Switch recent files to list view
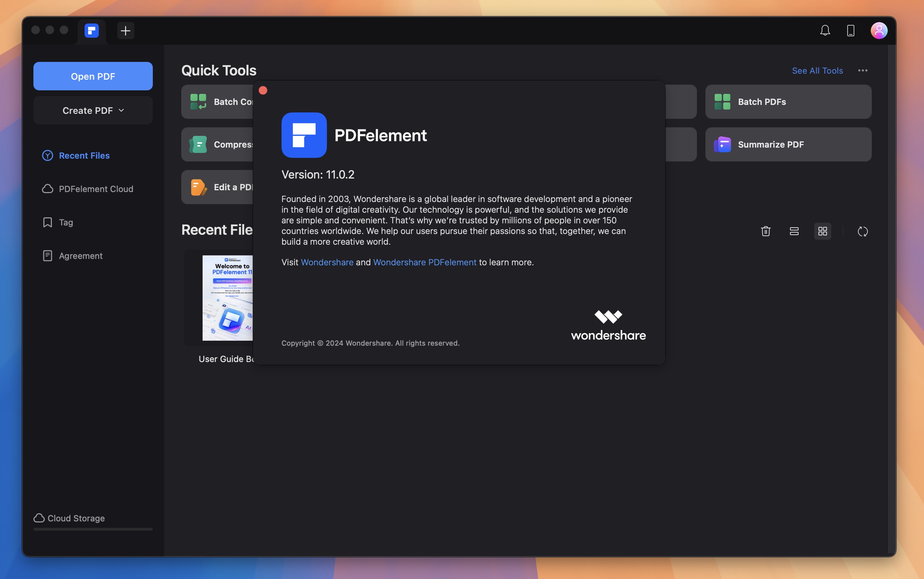Screen dimensions: 924x579 [794, 231]
